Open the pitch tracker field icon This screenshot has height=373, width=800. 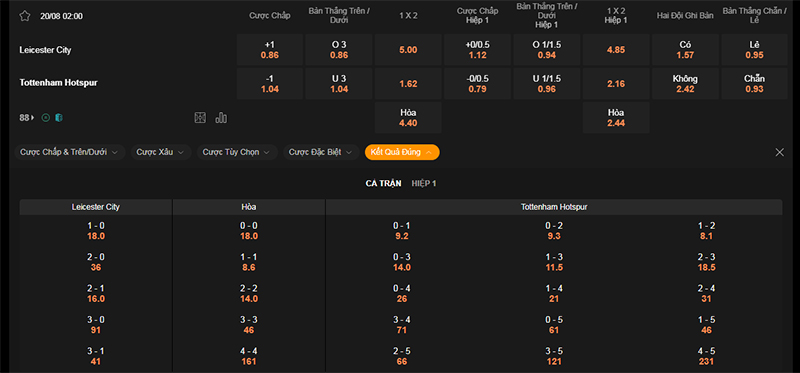pyautogui.click(x=200, y=118)
